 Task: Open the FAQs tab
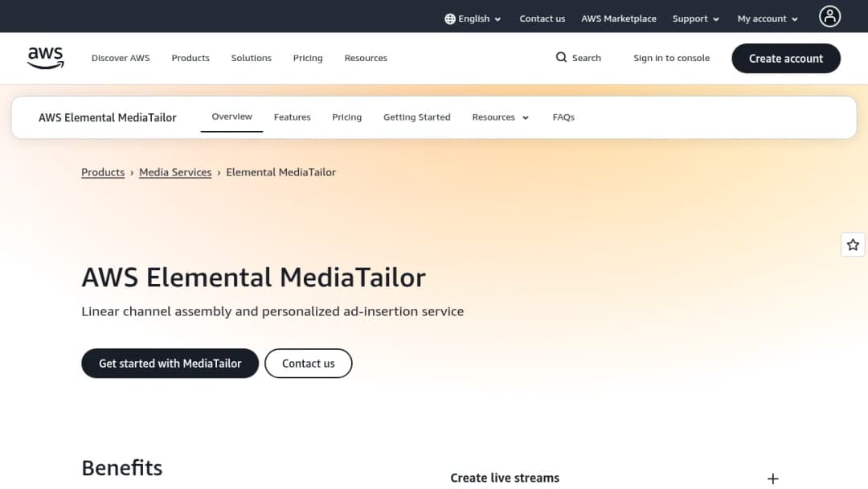tap(563, 117)
